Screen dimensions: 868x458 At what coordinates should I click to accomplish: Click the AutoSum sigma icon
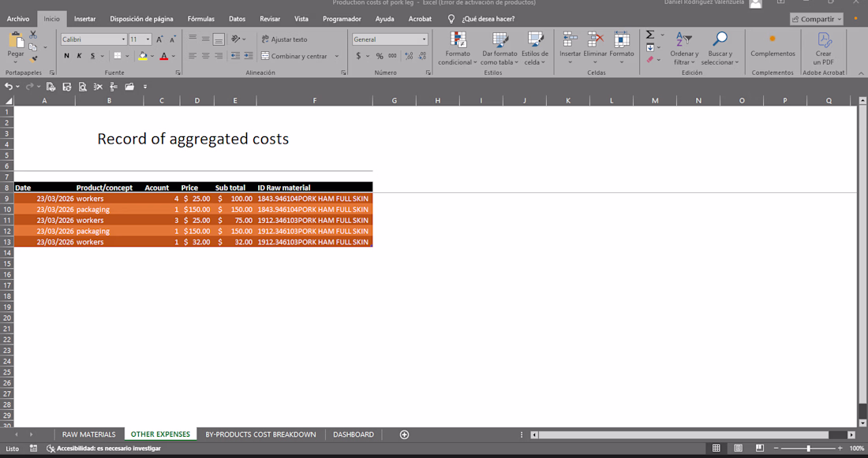tap(650, 35)
